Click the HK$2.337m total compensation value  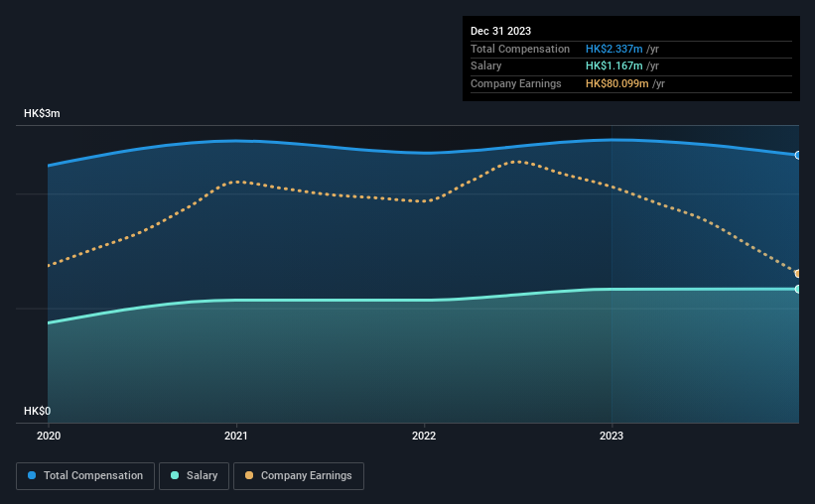tap(613, 49)
